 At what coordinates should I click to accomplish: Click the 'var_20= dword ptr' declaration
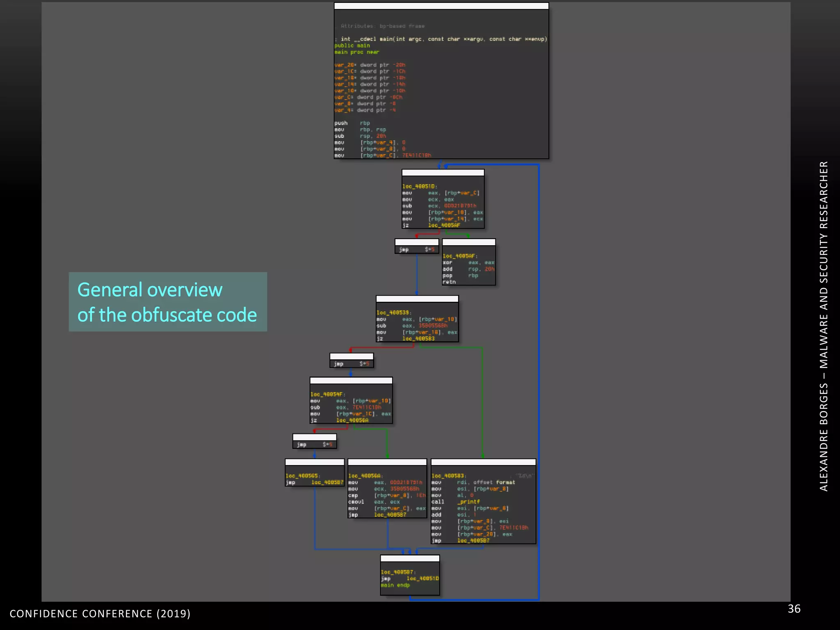370,65
